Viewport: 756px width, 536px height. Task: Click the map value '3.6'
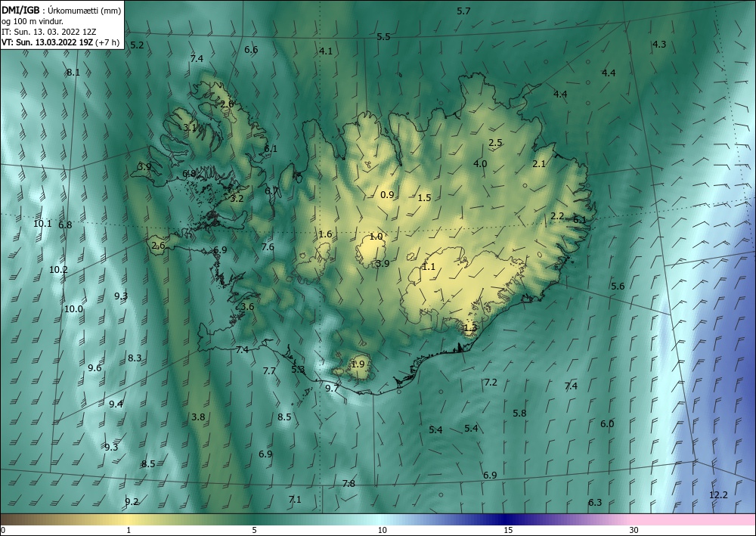click(x=247, y=307)
